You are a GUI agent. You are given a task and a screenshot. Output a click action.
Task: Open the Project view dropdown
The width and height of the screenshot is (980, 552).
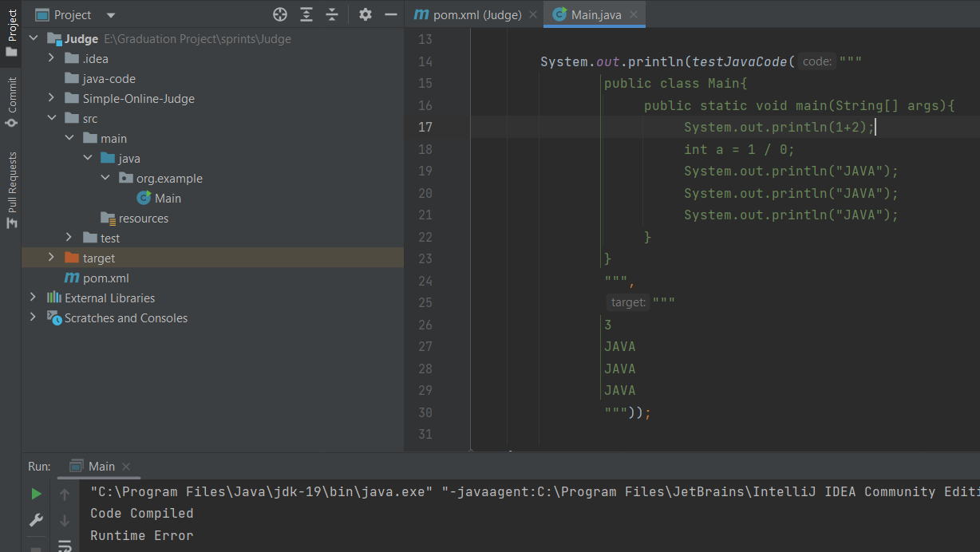[x=111, y=15]
